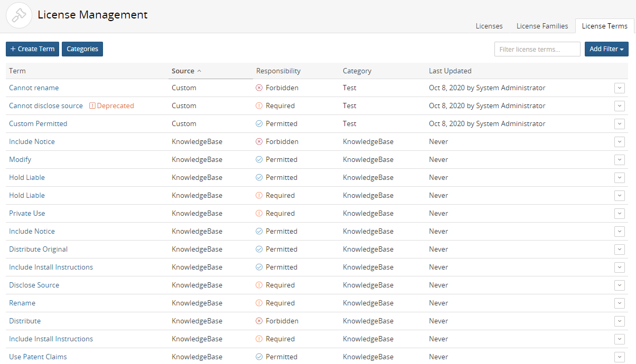Click the Forbidden icon on Cannot rename row
The width and height of the screenshot is (636, 364).
coord(259,88)
